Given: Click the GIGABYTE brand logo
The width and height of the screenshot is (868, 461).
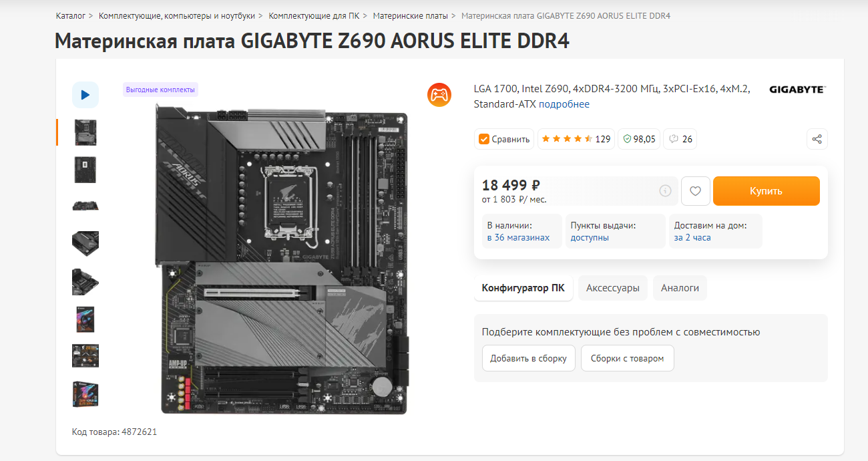Looking at the screenshot, I should coord(797,89).
